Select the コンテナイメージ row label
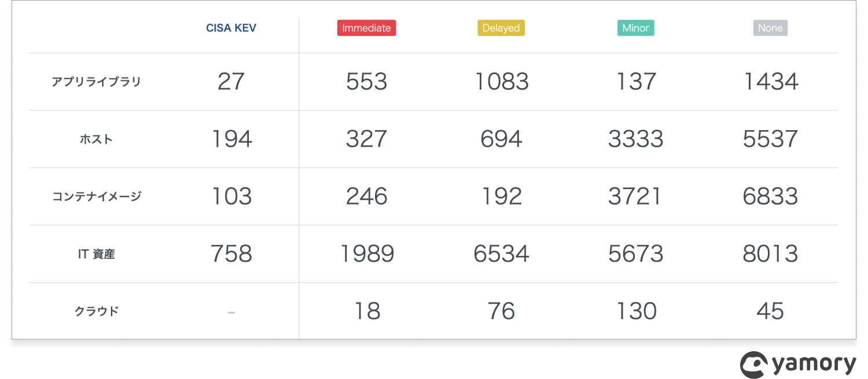 click(96, 196)
